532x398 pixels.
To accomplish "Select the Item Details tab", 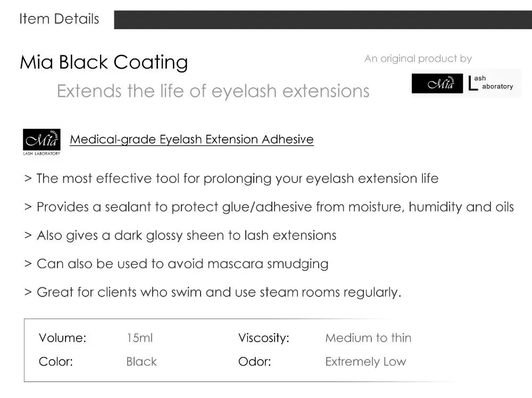I will tap(59, 19).
